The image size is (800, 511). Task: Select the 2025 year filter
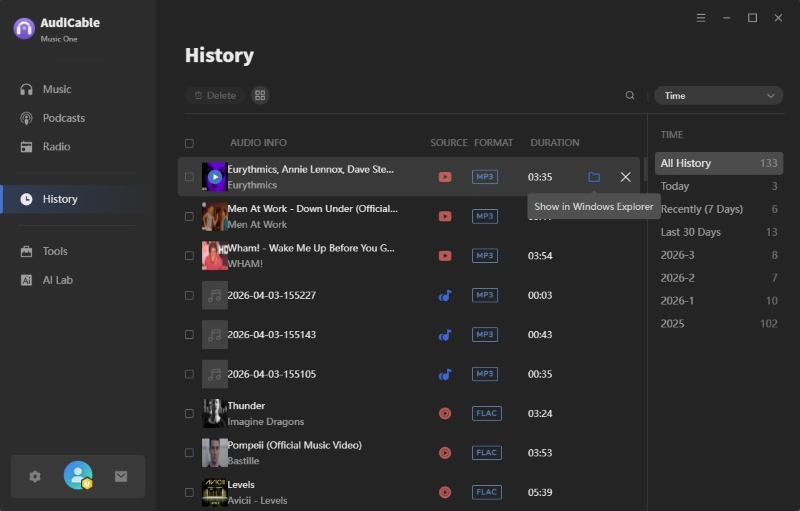(x=718, y=324)
